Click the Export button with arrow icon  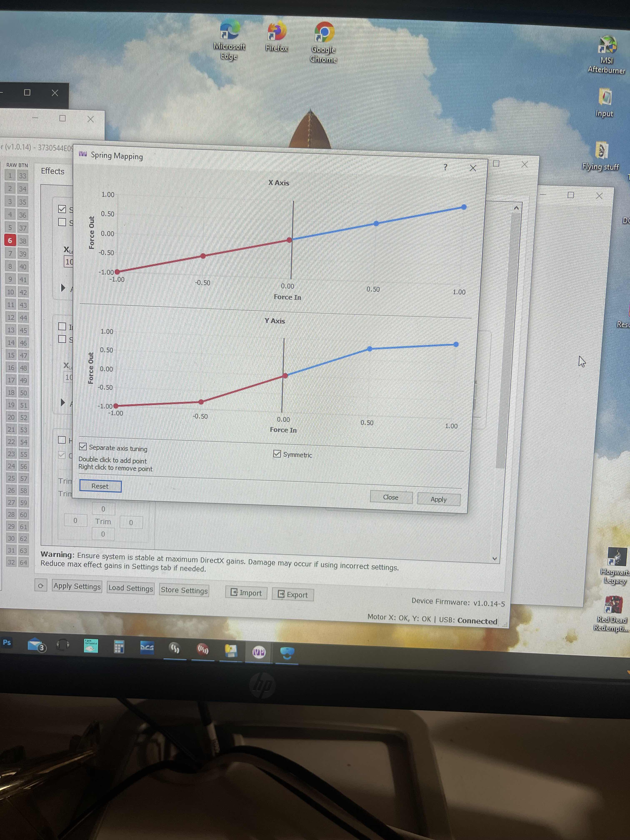point(293,594)
